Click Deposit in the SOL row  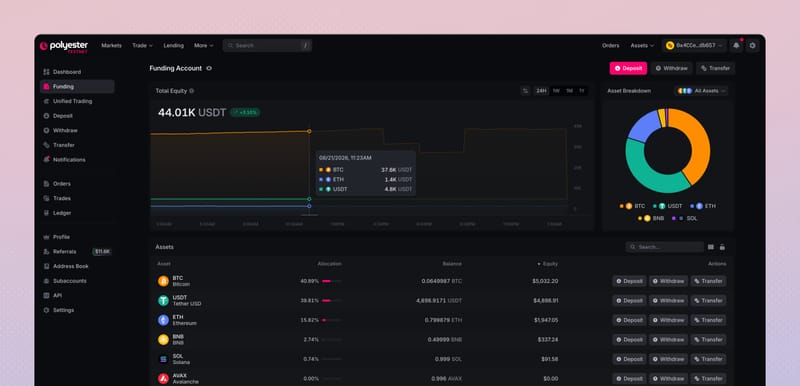click(629, 359)
